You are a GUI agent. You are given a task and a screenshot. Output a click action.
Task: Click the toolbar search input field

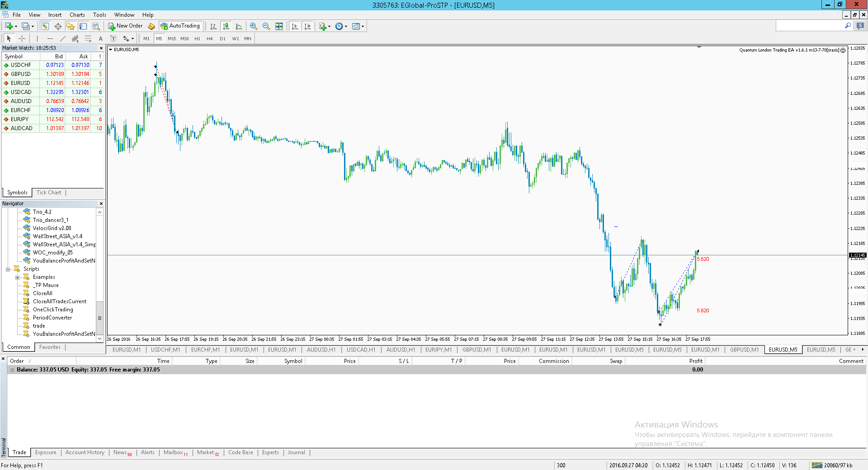click(810, 26)
